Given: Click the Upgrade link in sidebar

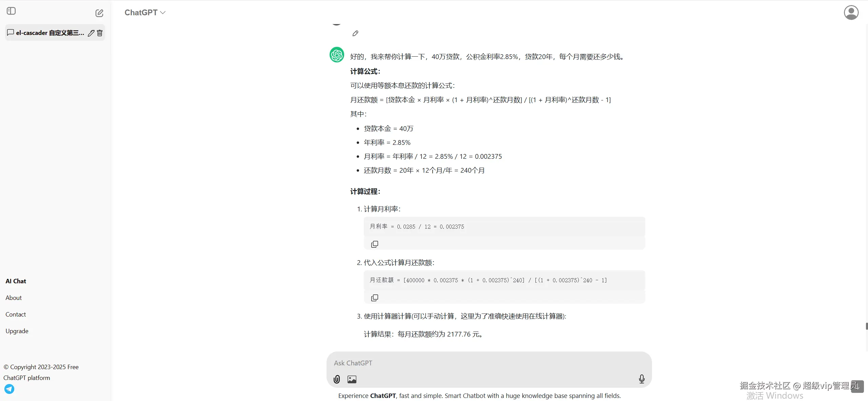Looking at the screenshot, I should (x=17, y=331).
